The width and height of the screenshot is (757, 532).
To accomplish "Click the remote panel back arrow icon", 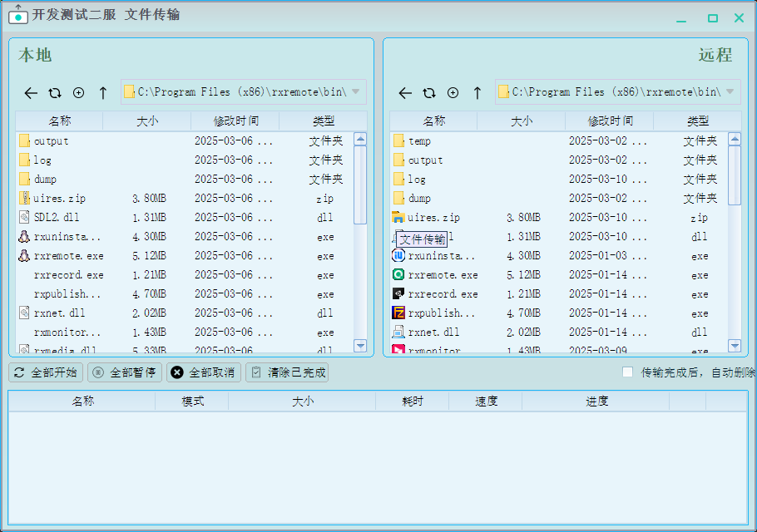I will (x=405, y=93).
